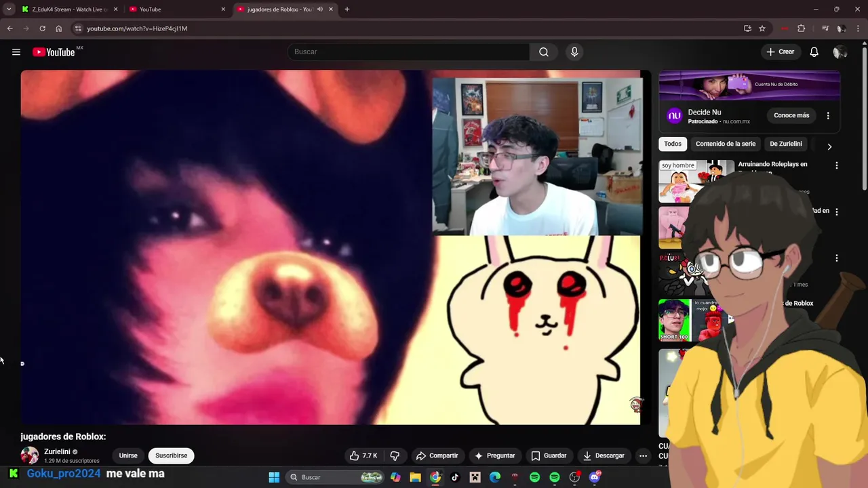Click the search magnifier button
868x488 pixels.
coord(544,52)
